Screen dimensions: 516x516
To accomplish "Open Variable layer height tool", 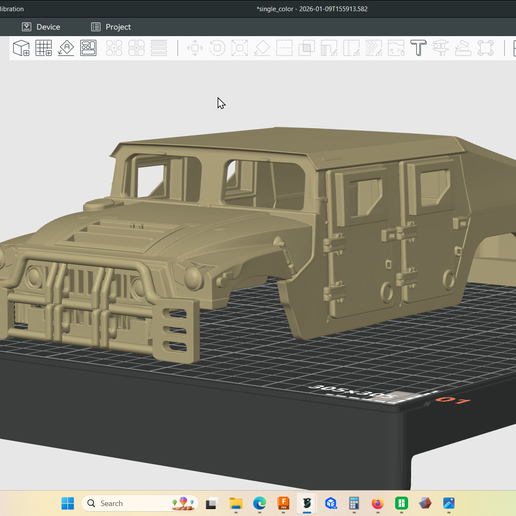I will pyautogui.click(x=159, y=48).
